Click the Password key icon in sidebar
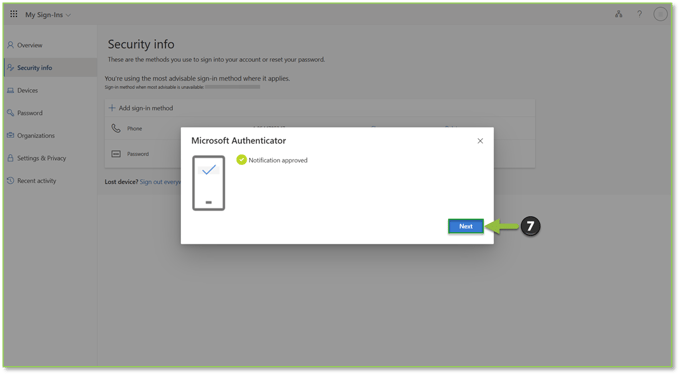Image resolution: width=680 pixels, height=375 pixels. pos(10,113)
